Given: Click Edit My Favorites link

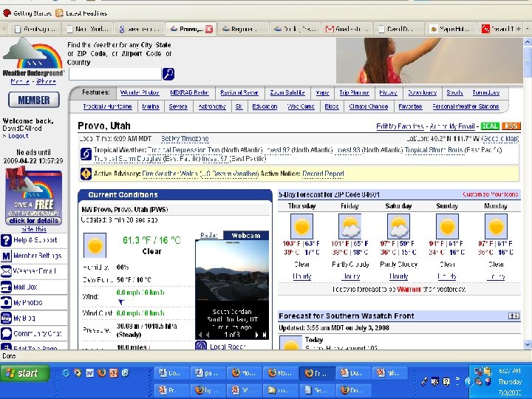Looking at the screenshot, I should click(400, 126).
